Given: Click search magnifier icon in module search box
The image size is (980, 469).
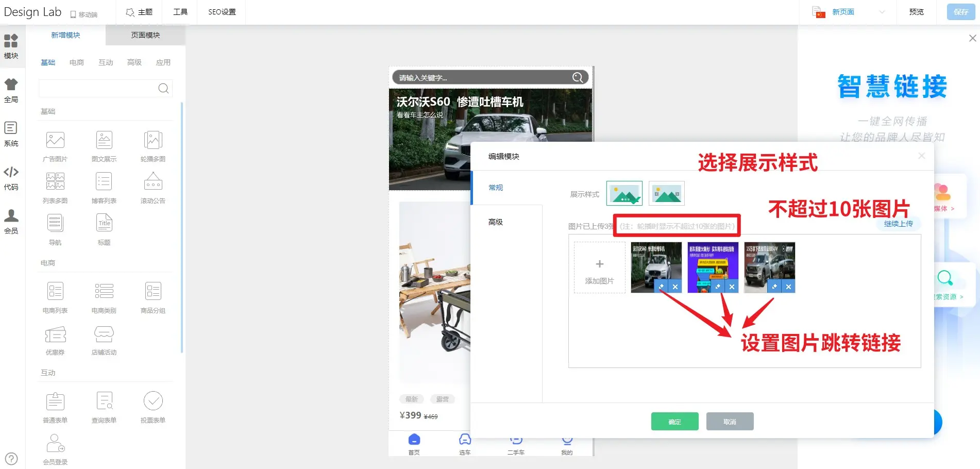Looking at the screenshot, I should (x=163, y=89).
